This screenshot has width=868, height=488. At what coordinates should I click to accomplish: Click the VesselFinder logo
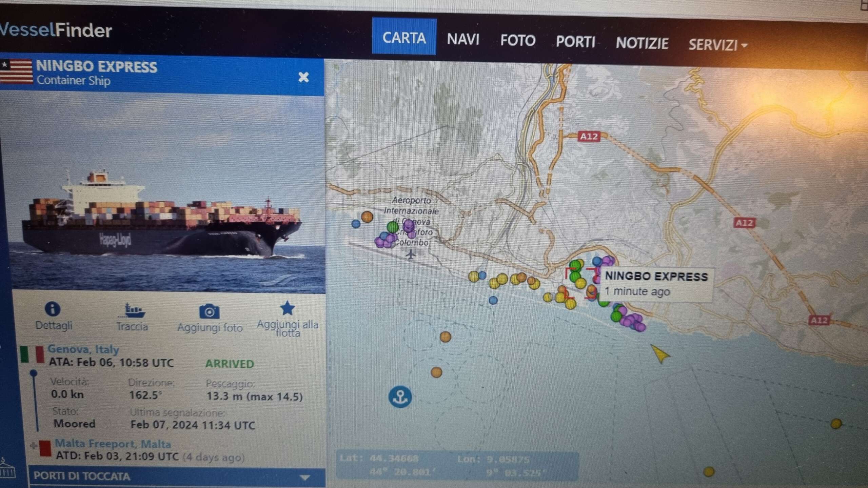coord(56,30)
